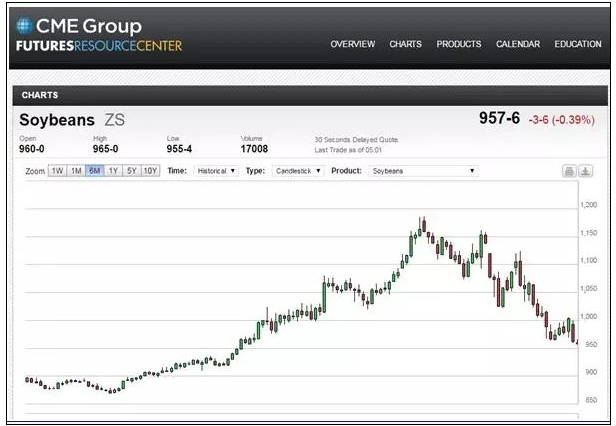The image size is (616, 426).
Task: Click the 1,100 price axis label
Action: pyautogui.click(x=588, y=261)
